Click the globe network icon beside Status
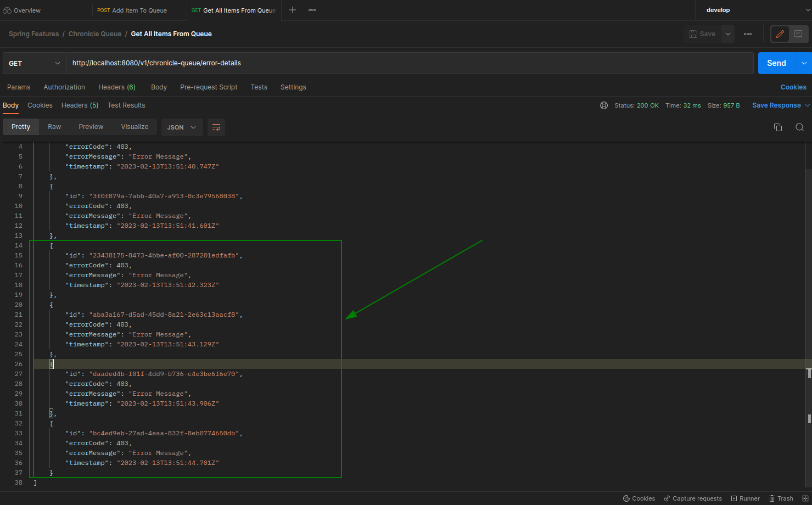The image size is (812, 505). pos(604,105)
